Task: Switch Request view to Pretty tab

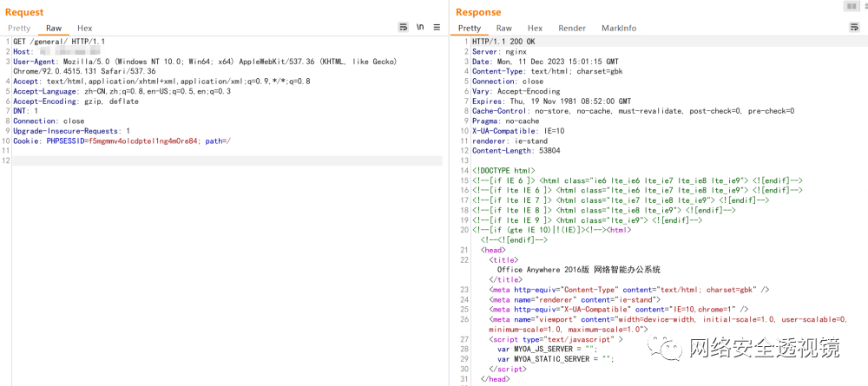Action: point(19,29)
